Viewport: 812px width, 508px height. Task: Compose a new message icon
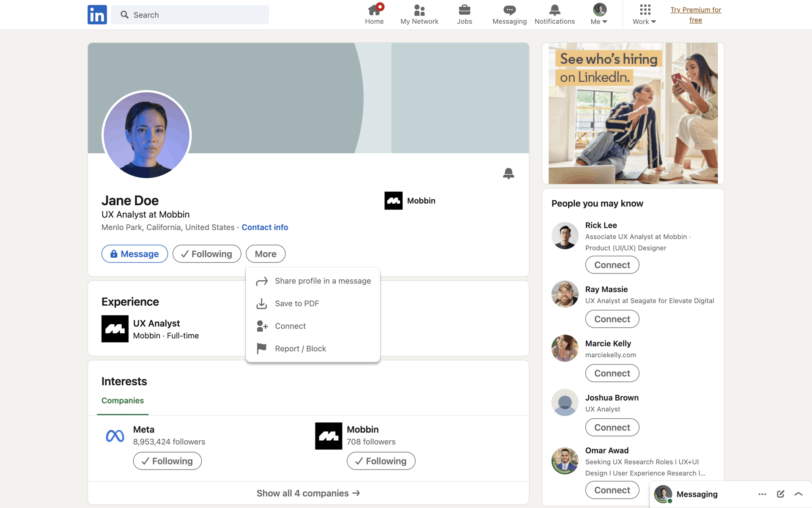point(781,494)
